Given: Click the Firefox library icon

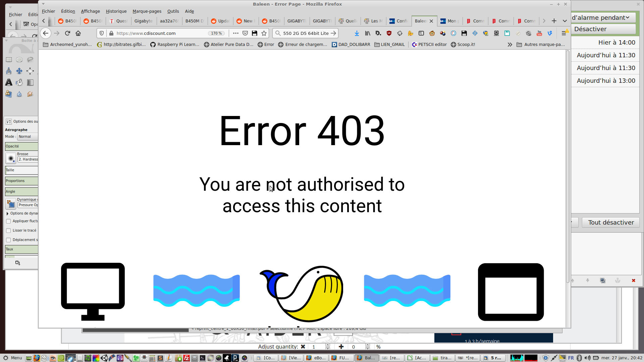Looking at the screenshot, I should [368, 33].
